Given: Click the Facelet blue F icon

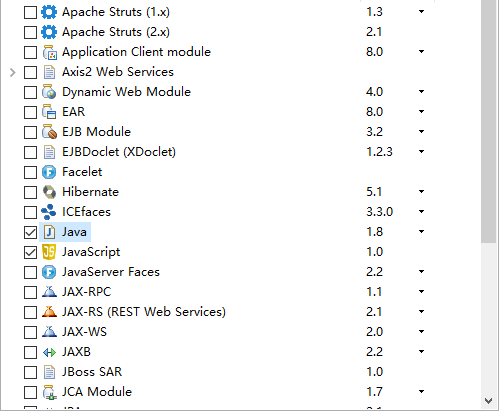Looking at the screenshot, I should click(49, 172).
